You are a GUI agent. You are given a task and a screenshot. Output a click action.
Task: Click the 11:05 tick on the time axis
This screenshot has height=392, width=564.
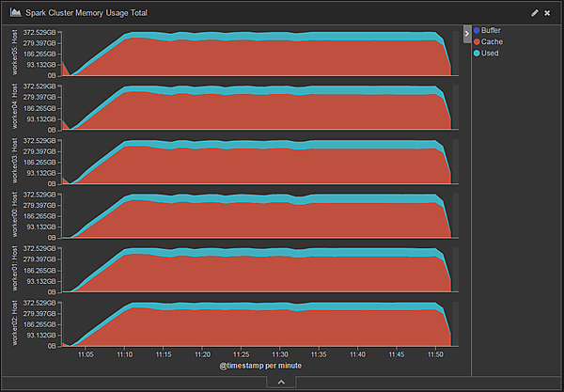tap(86, 354)
